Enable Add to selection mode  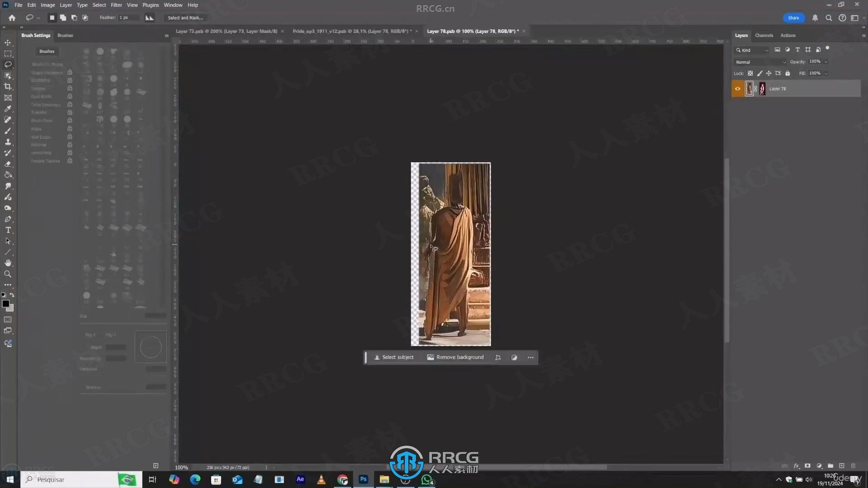(63, 18)
